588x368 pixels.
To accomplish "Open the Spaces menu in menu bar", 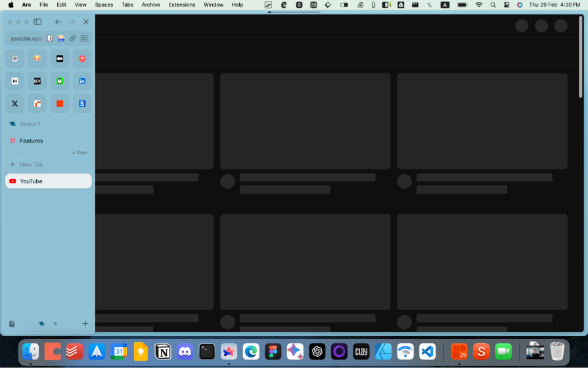I will 104,5.
